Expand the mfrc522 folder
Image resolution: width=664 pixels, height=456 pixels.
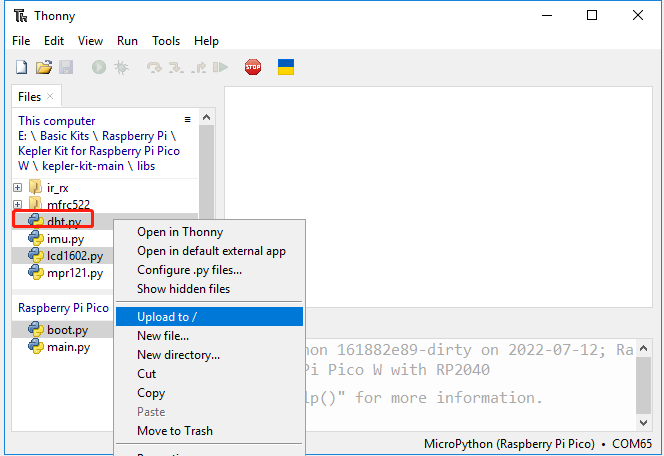tap(17, 204)
